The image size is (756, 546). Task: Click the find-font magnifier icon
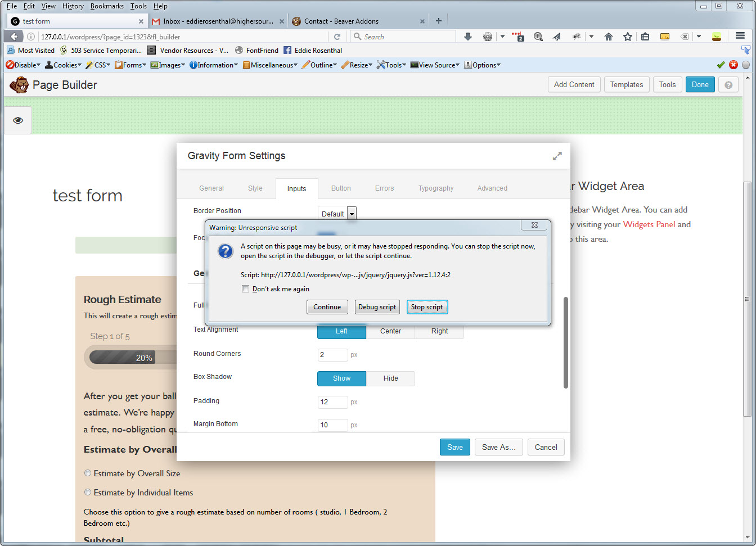(x=538, y=37)
